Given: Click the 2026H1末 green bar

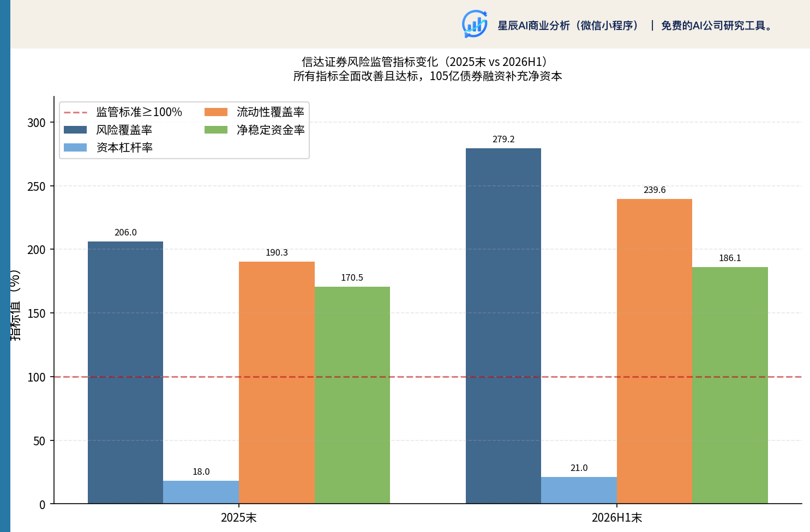Looking at the screenshot, I should pyautogui.click(x=730, y=385).
